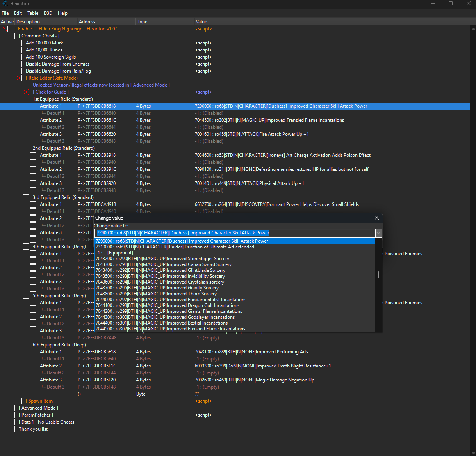Open the Table menu
This screenshot has height=456, width=476.
(33, 13)
